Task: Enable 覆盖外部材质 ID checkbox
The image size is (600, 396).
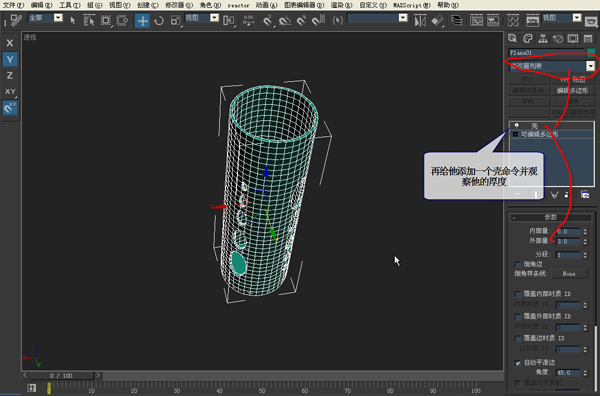Action: tap(518, 316)
